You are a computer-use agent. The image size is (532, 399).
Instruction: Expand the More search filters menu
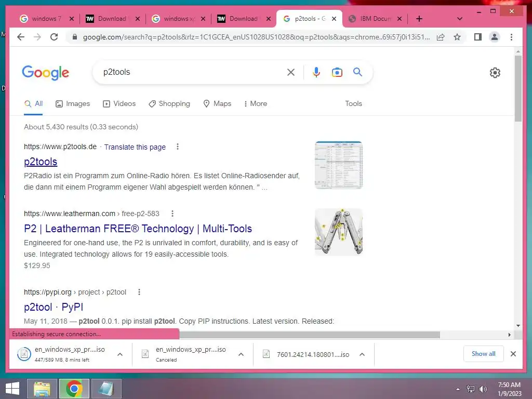(256, 103)
